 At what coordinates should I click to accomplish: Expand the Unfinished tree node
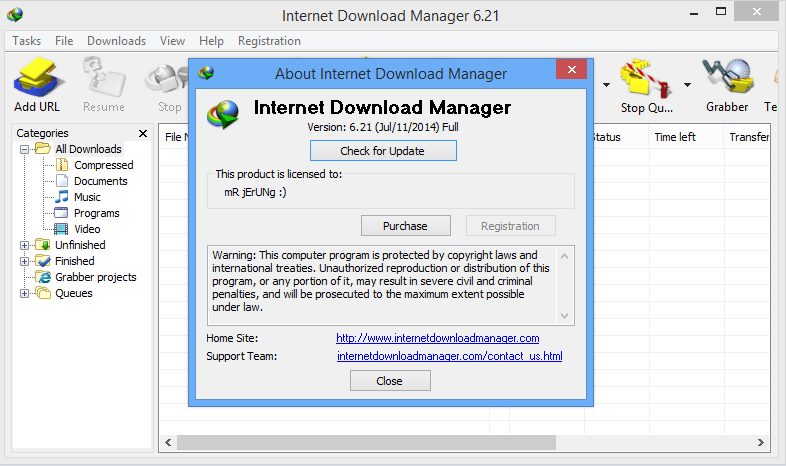24,246
